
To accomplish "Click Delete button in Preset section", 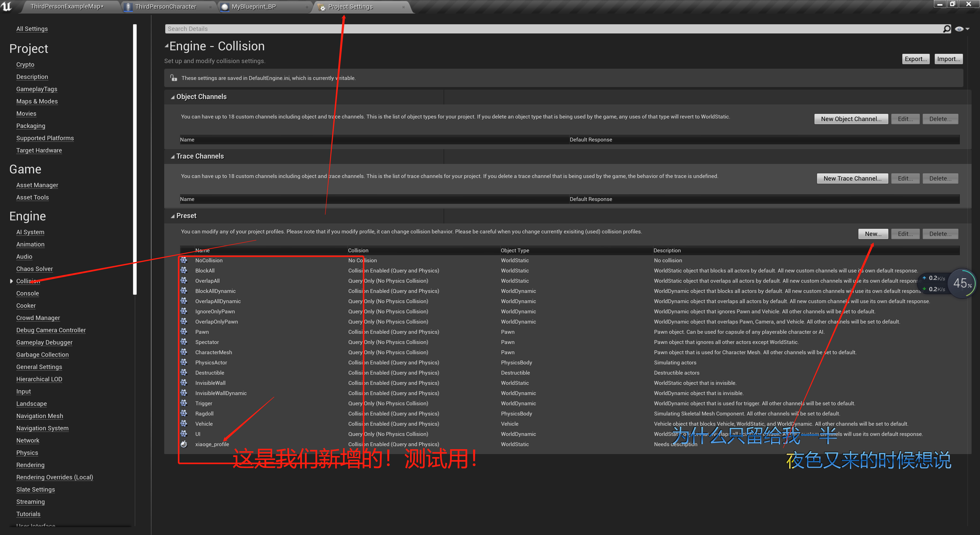I will click(940, 234).
